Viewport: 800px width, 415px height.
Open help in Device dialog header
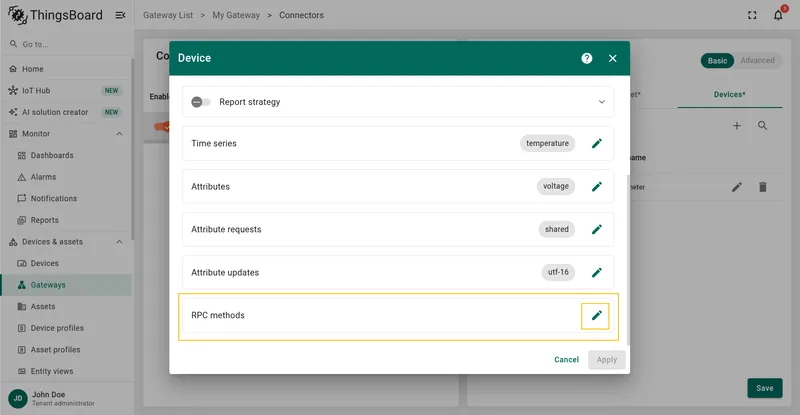click(587, 58)
